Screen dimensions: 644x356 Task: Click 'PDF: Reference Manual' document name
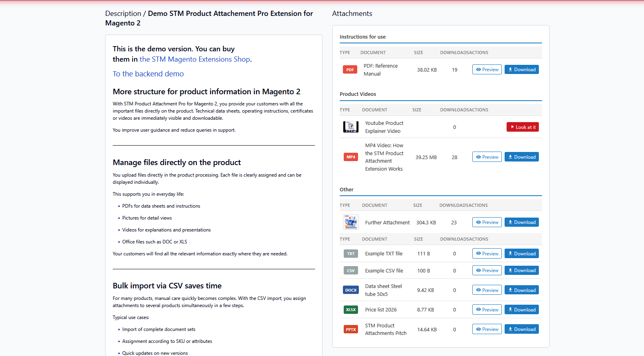click(x=380, y=70)
